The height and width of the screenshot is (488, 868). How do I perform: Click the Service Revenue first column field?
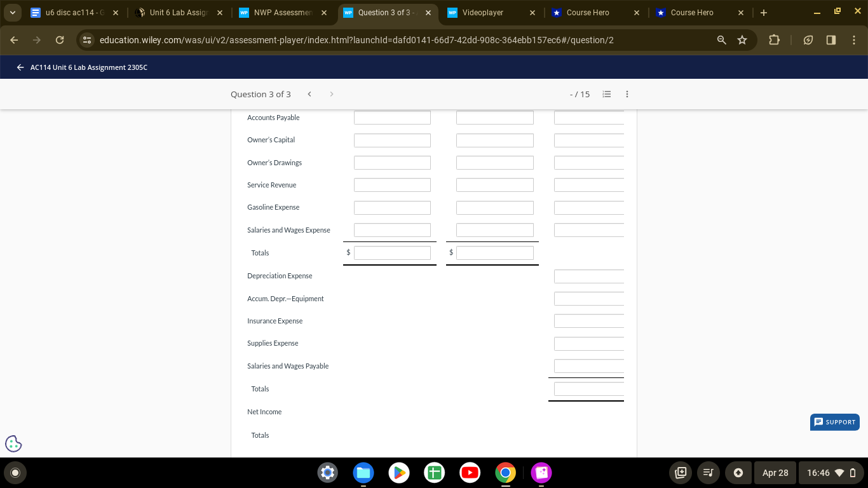tap(392, 185)
